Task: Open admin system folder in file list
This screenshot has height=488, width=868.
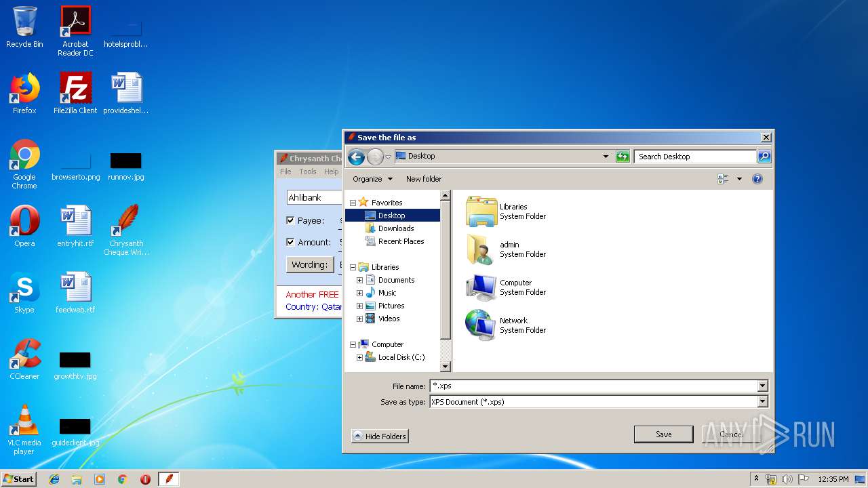Action: coord(506,249)
